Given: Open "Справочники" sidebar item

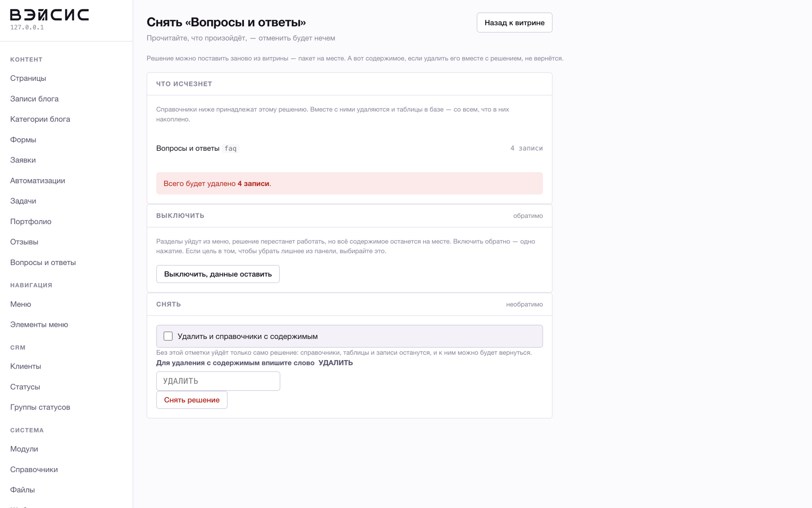Looking at the screenshot, I should tap(34, 469).
